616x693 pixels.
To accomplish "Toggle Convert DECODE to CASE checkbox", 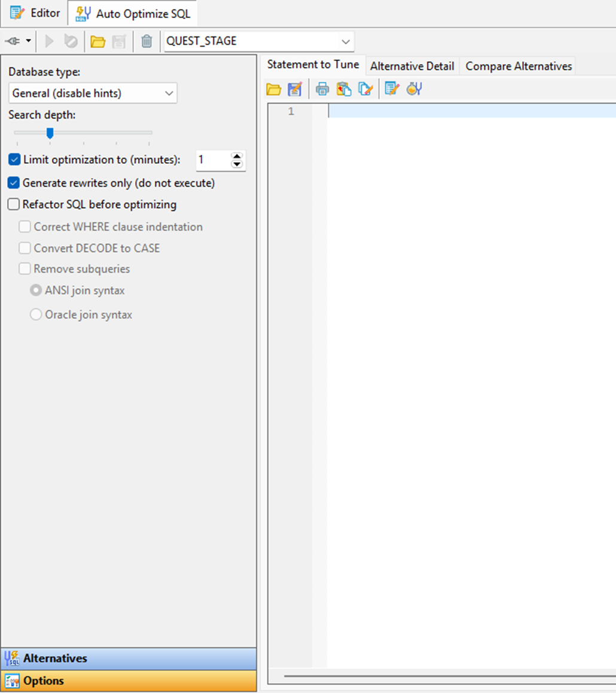I will [25, 248].
